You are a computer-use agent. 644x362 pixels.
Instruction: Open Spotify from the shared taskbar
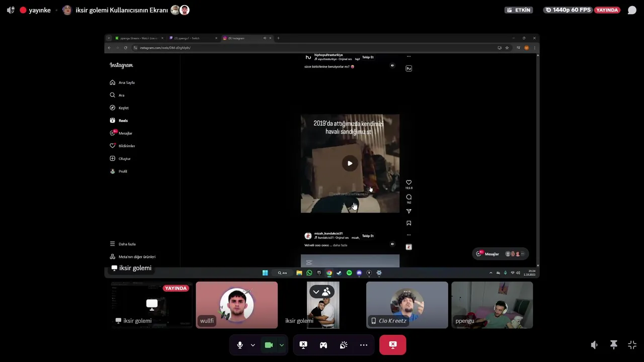coord(349,273)
